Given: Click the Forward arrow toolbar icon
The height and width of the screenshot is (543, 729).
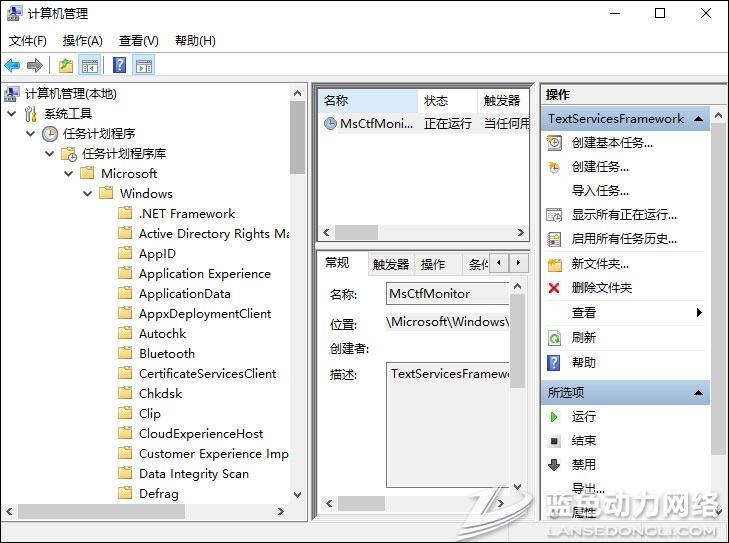Looking at the screenshot, I should tap(35, 66).
